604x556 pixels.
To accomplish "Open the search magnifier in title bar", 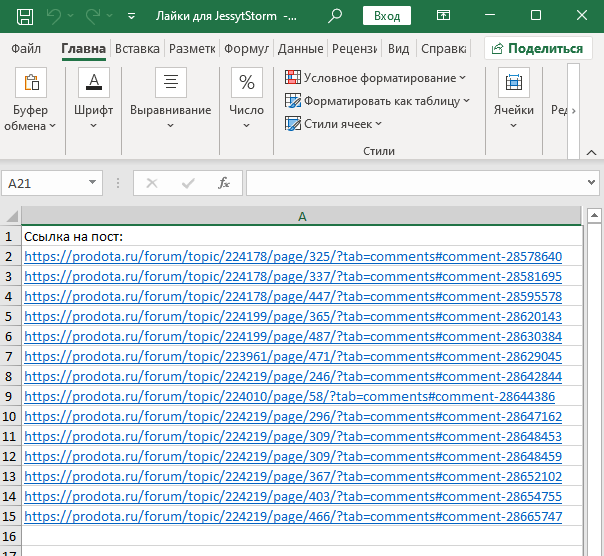I will pyautogui.click(x=334, y=17).
